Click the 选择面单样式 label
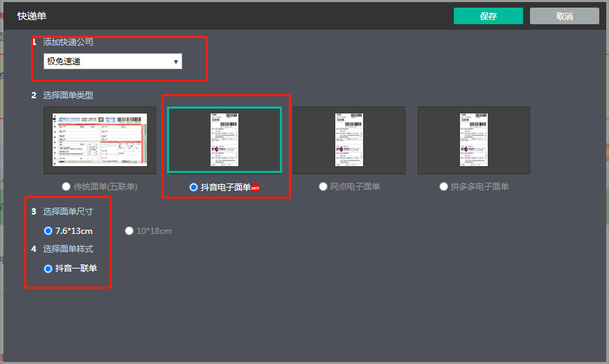 click(x=68, y=248)
